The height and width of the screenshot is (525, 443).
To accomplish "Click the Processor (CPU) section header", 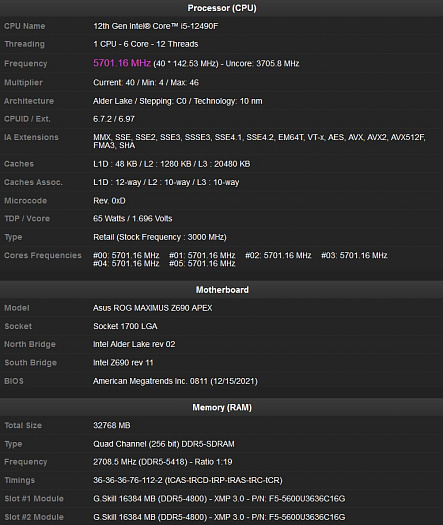I will pos(222,8).
